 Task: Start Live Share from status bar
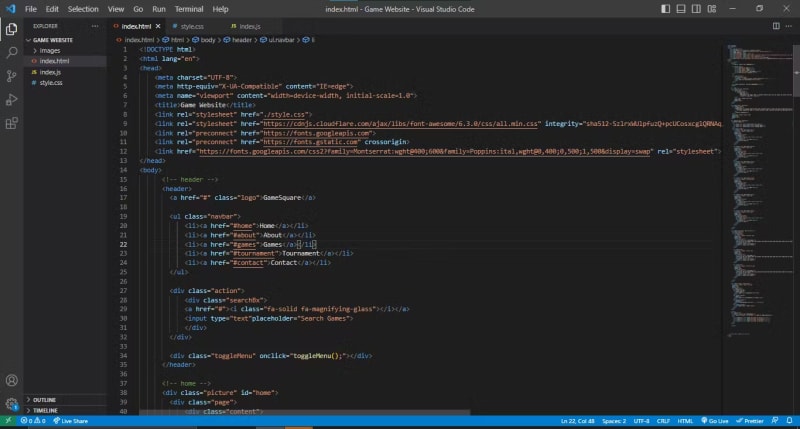[x=70, y=421]
